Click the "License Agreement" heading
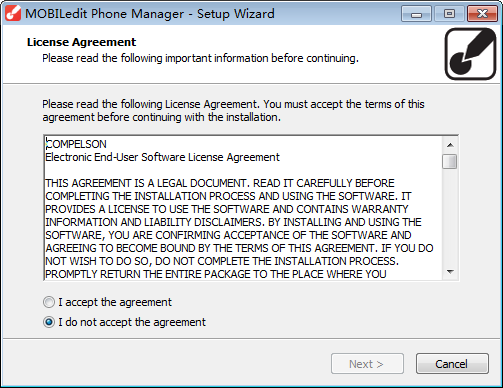This screenshot has width=503, height=388. (81, 42)
